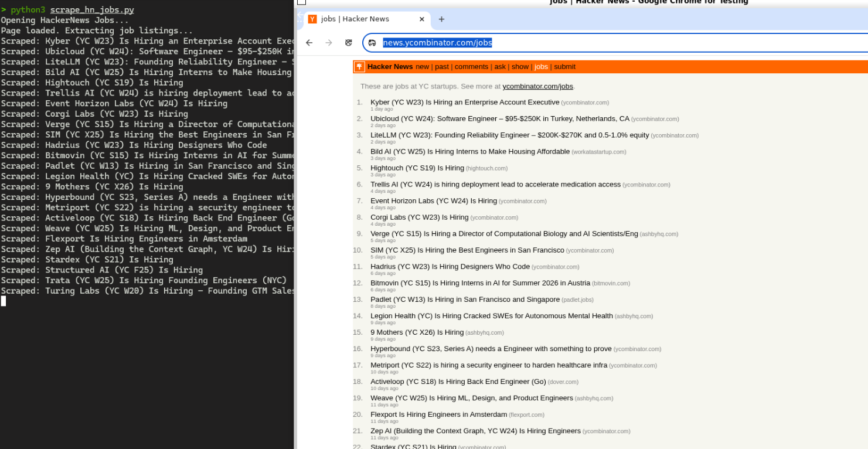Open Hightouch (YC S19) job link on webpage
This screenshot has width=868, height=449.
pos(417,168)
